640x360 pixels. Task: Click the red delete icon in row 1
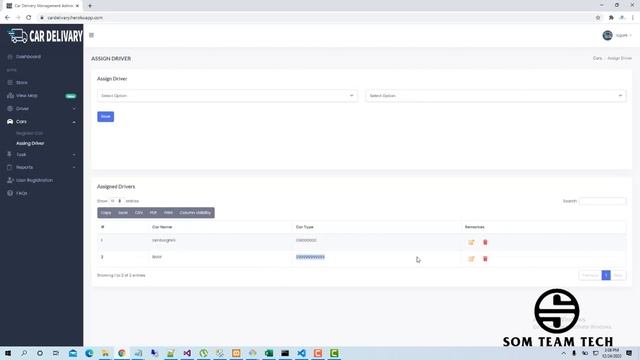[485, 242]
